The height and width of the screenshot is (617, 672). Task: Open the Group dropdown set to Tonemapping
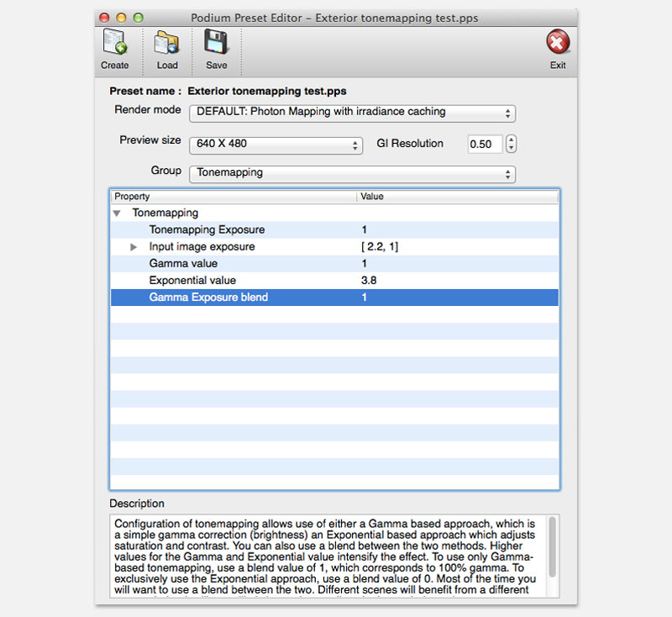pyautogui.click(x=352, y=174)
